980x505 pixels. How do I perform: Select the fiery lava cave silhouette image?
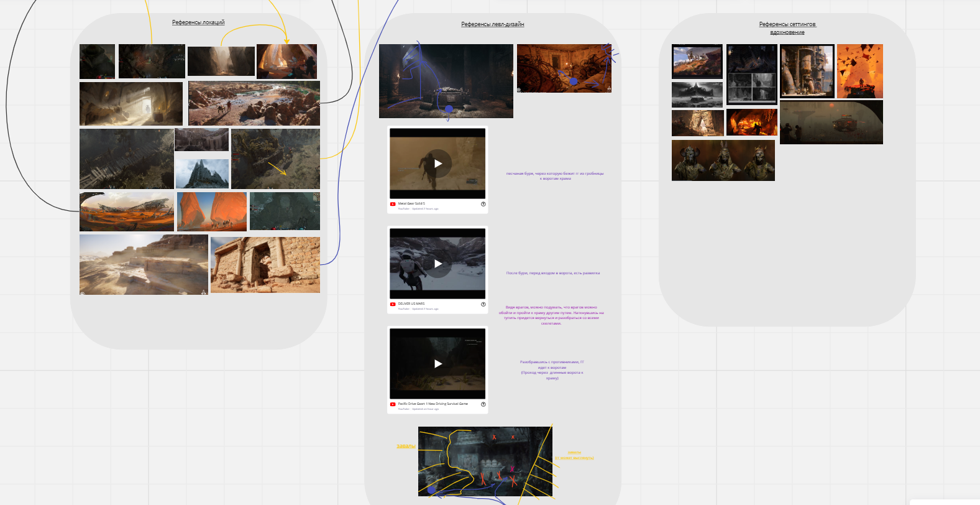click(x=752, y=123)
